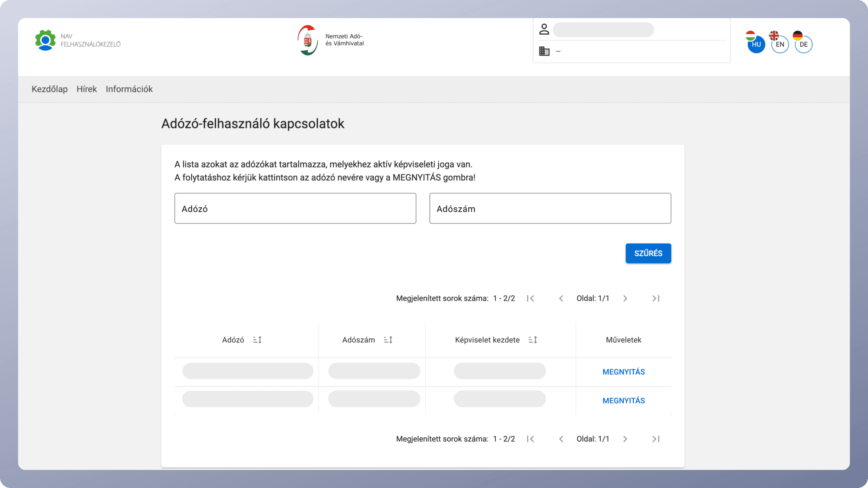
Task: Go to last page in top pagination
Action: pos(656,298)
